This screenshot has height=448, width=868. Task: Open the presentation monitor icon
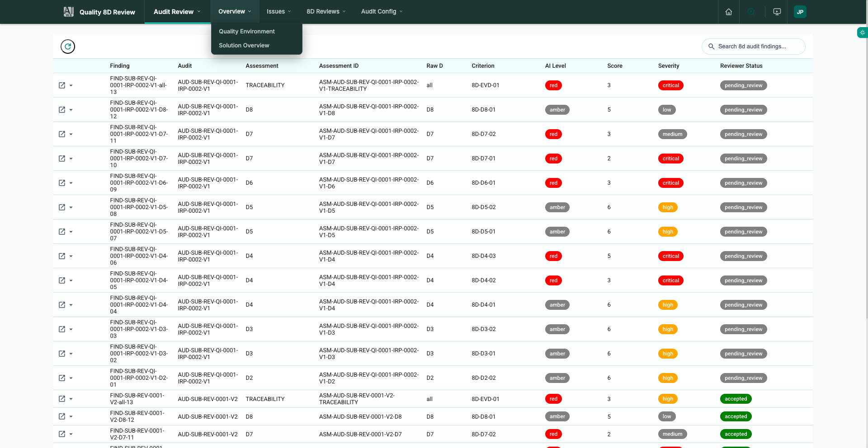(x=777, y=12)
